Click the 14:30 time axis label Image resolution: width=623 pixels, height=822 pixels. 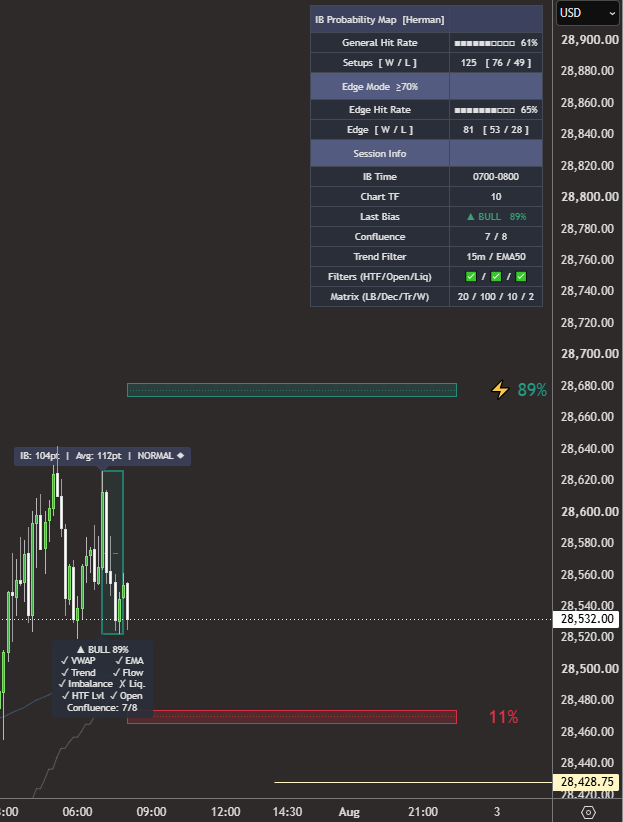287,812
